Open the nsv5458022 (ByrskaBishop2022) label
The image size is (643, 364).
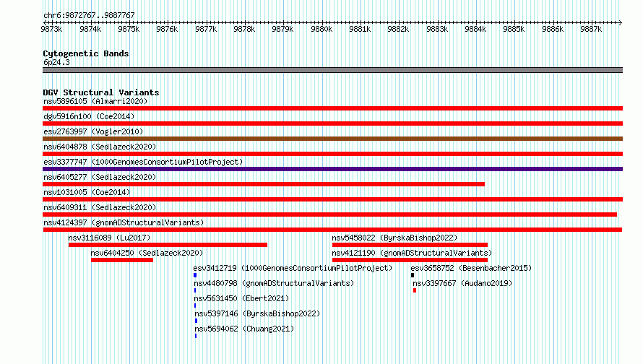pyautogui.click(x=394, y=238)
